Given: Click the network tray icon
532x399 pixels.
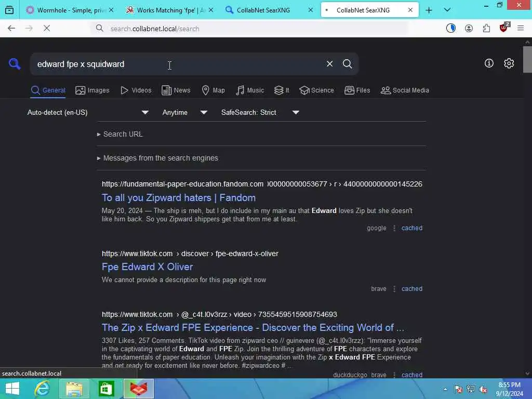Looking at the screenshot, I should pyautogui.click(x=471, y=389).
